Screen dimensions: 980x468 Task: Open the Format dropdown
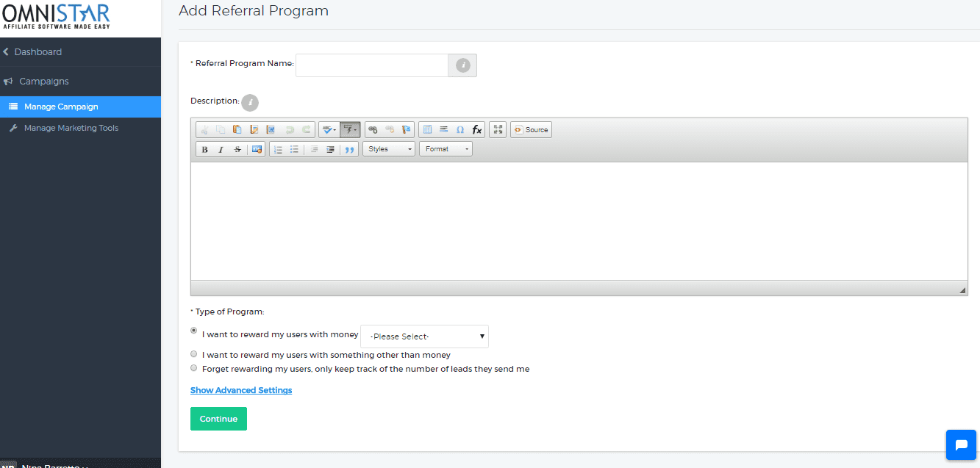(446, 149)
